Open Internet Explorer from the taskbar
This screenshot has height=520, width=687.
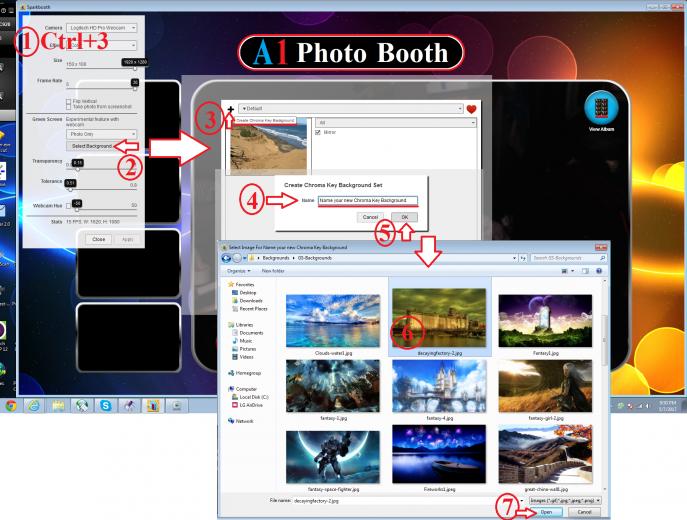click(x=34, y=406)
